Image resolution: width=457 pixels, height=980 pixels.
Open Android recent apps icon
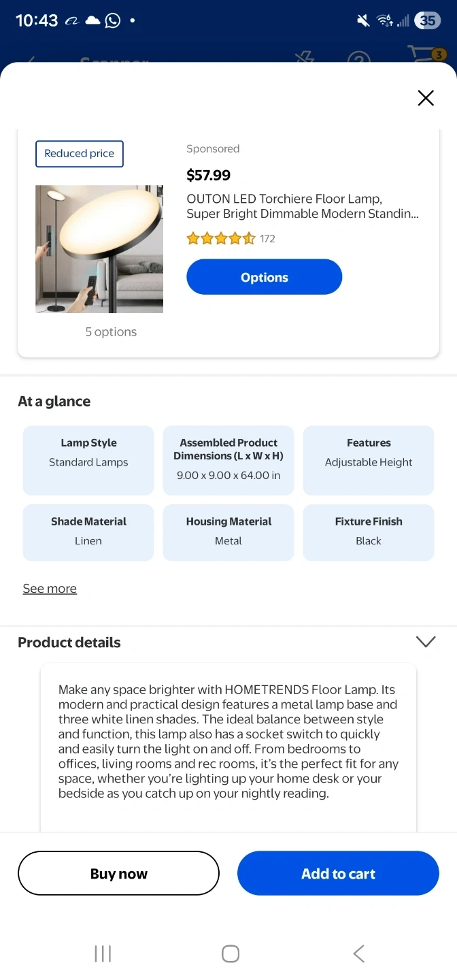(x=103, y=953)
